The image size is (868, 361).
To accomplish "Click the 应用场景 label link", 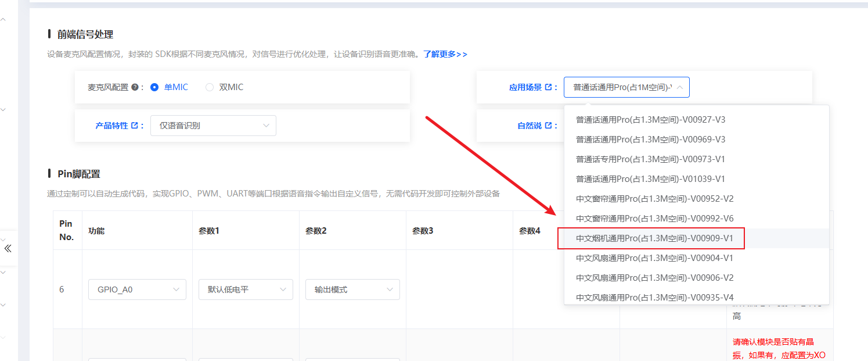I will [525, 87].
